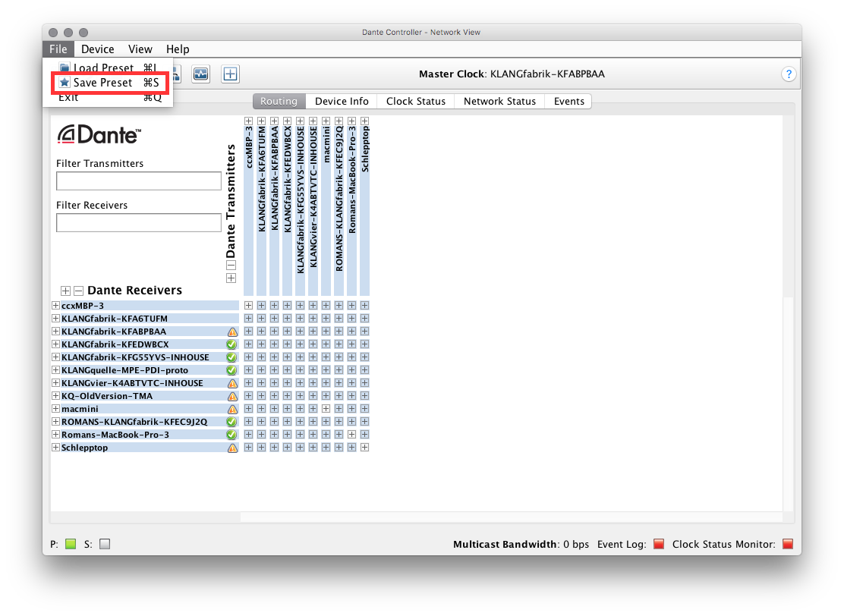Open the View menu

[x=140, y=49]
